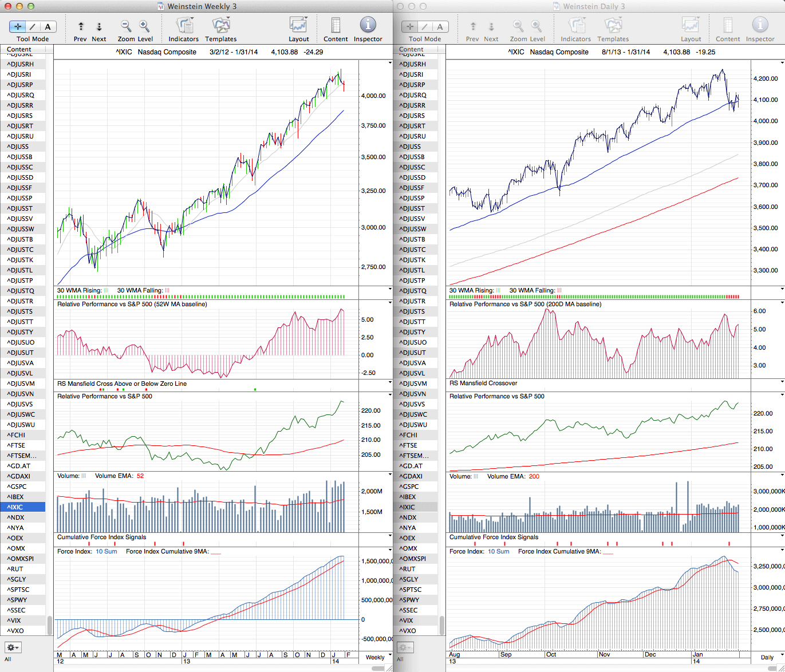785x672 pixels.
Task: Select text annotation tool mode in Weekly window
Action: coord(48,27)
